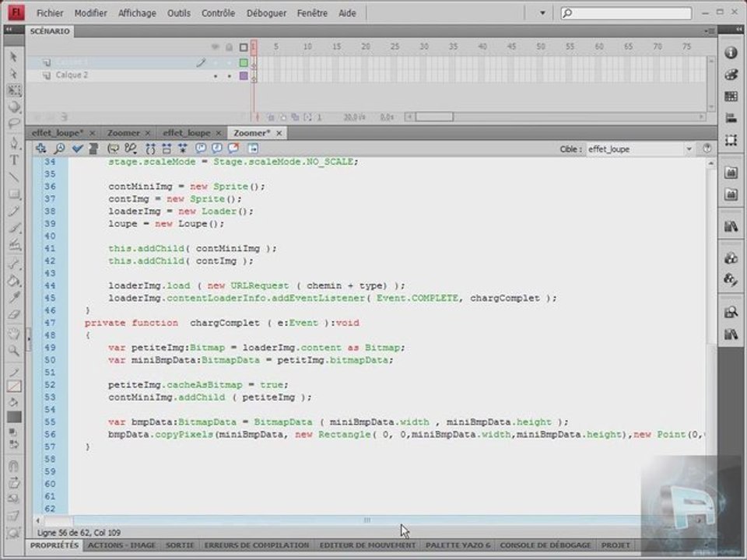Open the Align panel icon
Viewport: 747px width, 560px height.
coord(731,118)
